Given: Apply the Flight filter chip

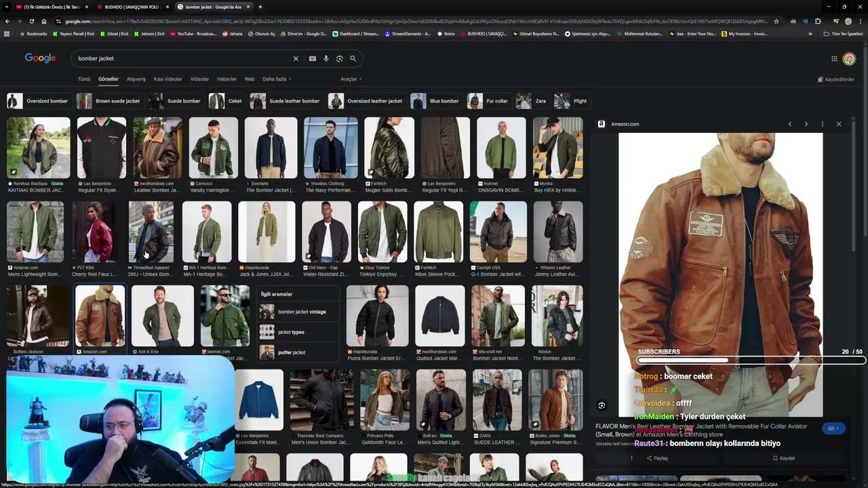Looking at the screenshot, I should (572, 101).
